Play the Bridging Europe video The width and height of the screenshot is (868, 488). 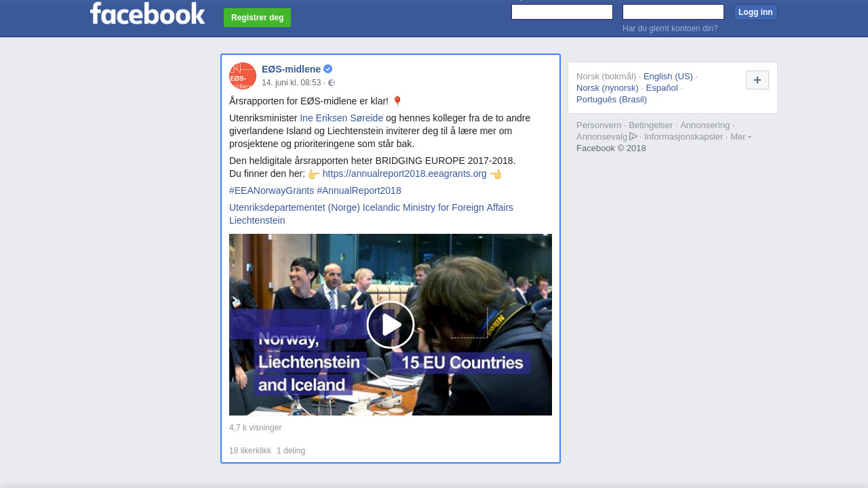click(x=391, y=325)
